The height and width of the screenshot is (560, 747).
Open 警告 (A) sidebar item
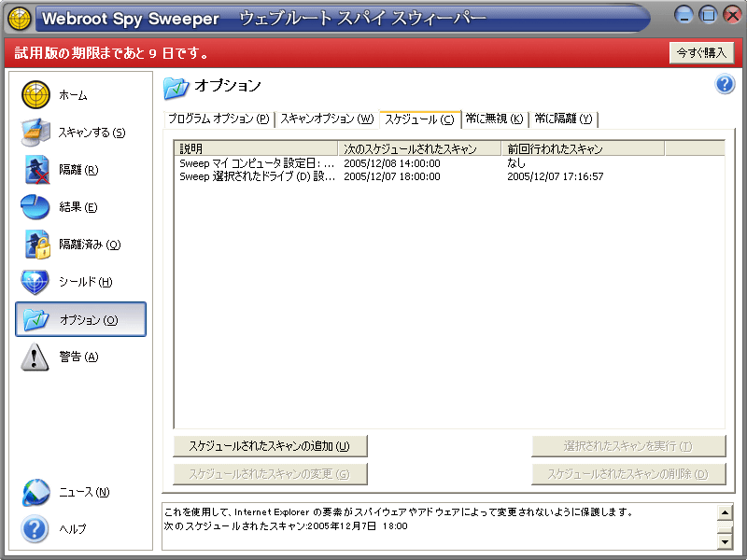(x=78, y=357)
